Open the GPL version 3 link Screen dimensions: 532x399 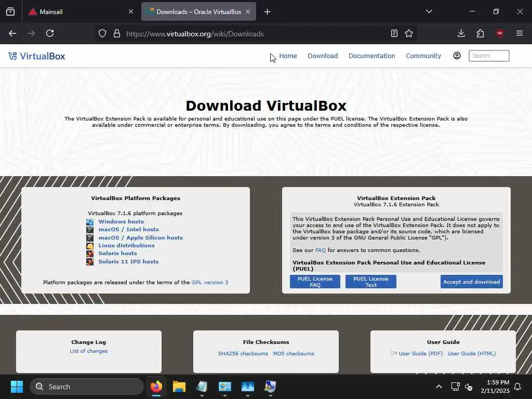[210, 282]
